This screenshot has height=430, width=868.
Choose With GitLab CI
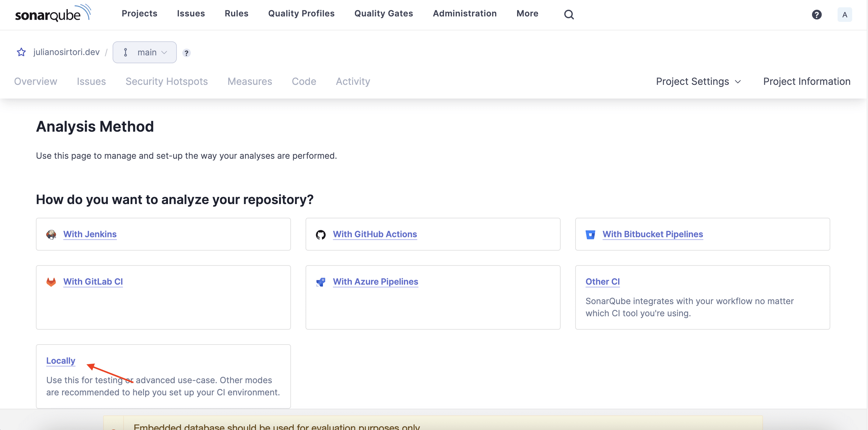tap(93, 282)
